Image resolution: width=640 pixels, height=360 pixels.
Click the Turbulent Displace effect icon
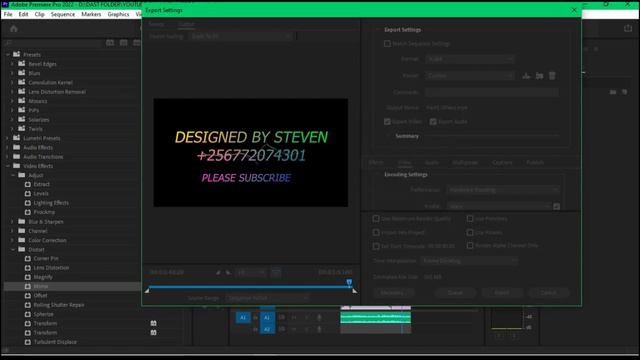click(x=28, y=342)
